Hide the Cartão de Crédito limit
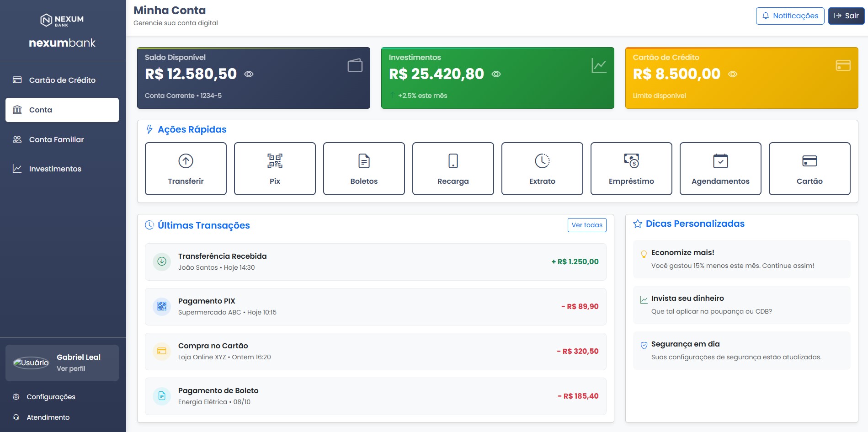This screenshot has width=868, height=432. [733, 74]
